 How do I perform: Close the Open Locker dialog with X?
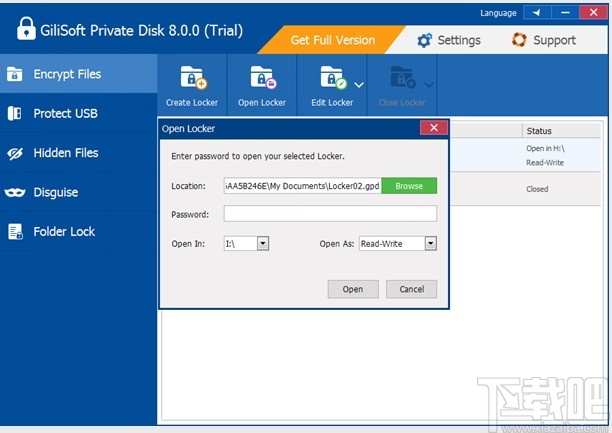pyautogui.click(x=434, y=128)
